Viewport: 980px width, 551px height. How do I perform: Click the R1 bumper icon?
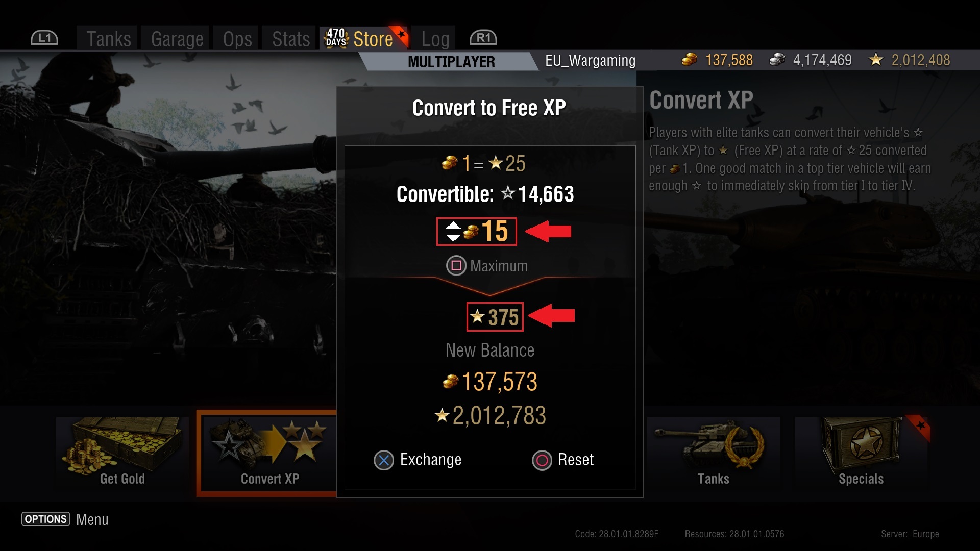pos(483,38)
